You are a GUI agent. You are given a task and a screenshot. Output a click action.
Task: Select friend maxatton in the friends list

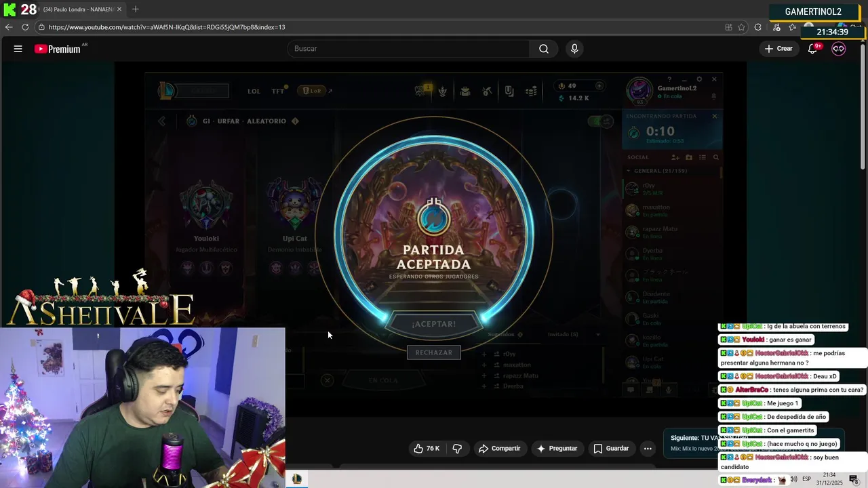tap(670, 211)
